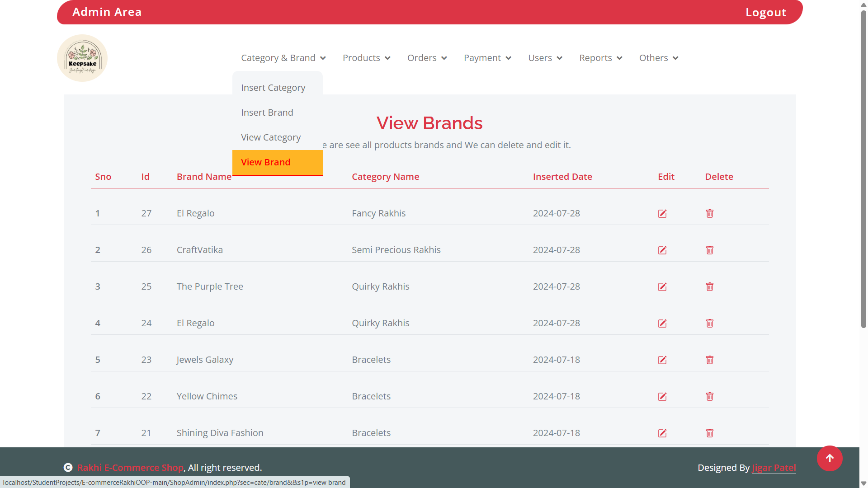
Task: Collapse the Category & Brand dropdown
Action: pos(283,58)
